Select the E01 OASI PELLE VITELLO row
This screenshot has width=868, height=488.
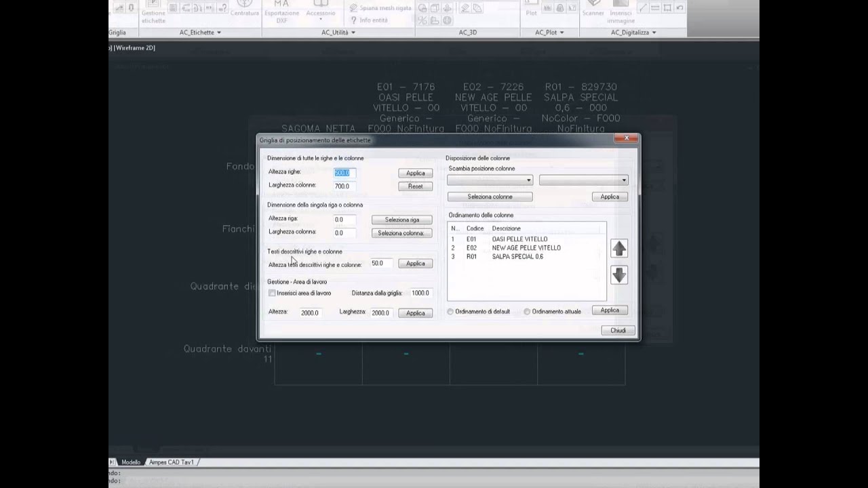coord(526,239)
